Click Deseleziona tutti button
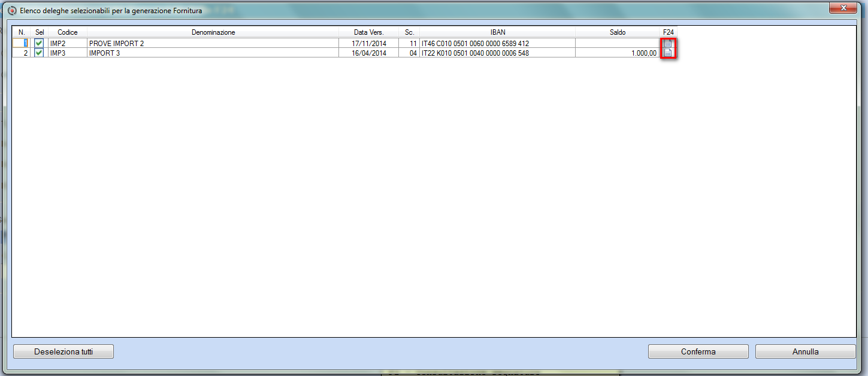This screenshot has height=376, width=868. click(63, 351)
